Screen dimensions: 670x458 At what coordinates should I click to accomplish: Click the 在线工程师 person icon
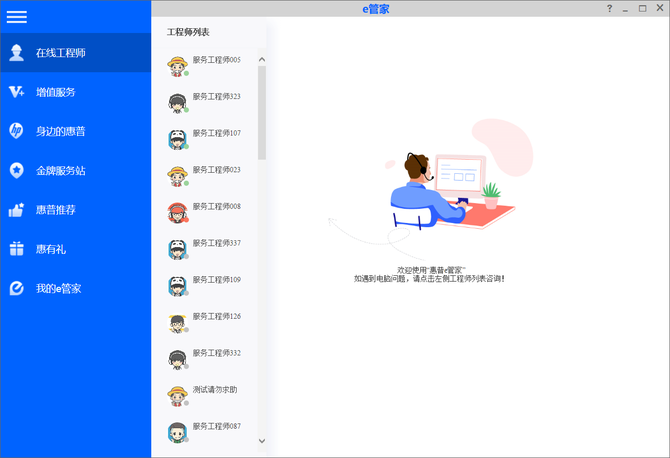tap(16, 53)
